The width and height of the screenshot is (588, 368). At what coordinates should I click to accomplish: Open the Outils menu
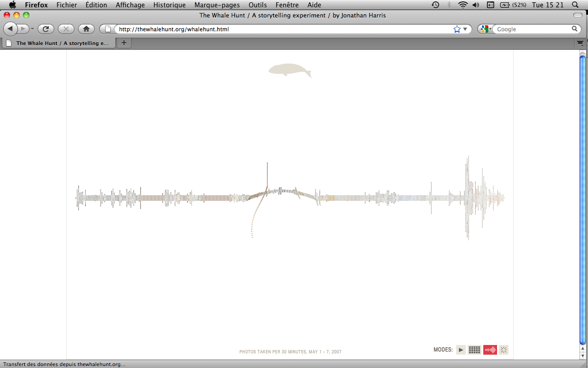pyautogui.click(x=258, y=5)
